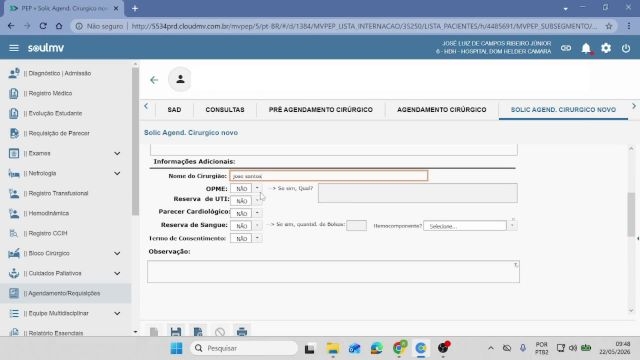Open the patient avatar icon
640x360 pixels.
pyautogui.click(x=180, y=79)
